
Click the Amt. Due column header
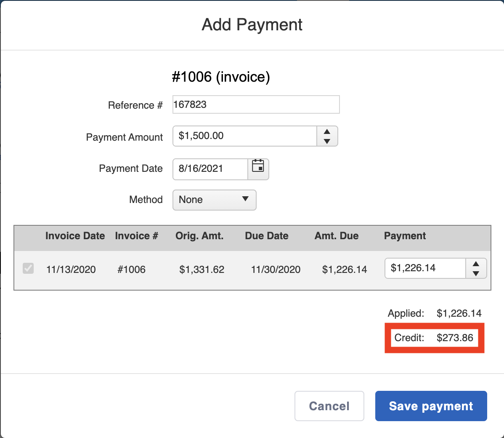tap(336, 236)
